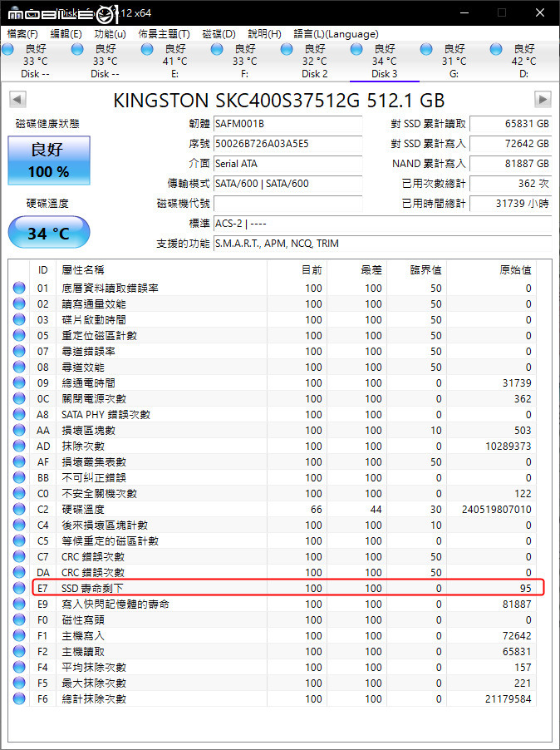560x750 pixels.
Task: Click the 良好 100 % health status button
Action: click(x=49, y=160)
